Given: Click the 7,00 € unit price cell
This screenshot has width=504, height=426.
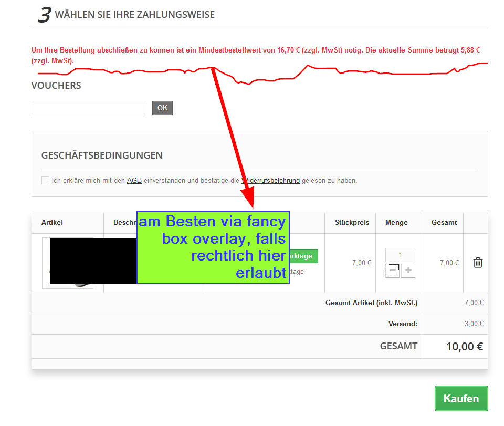Looking at the screenshot, I should point(362,263).
